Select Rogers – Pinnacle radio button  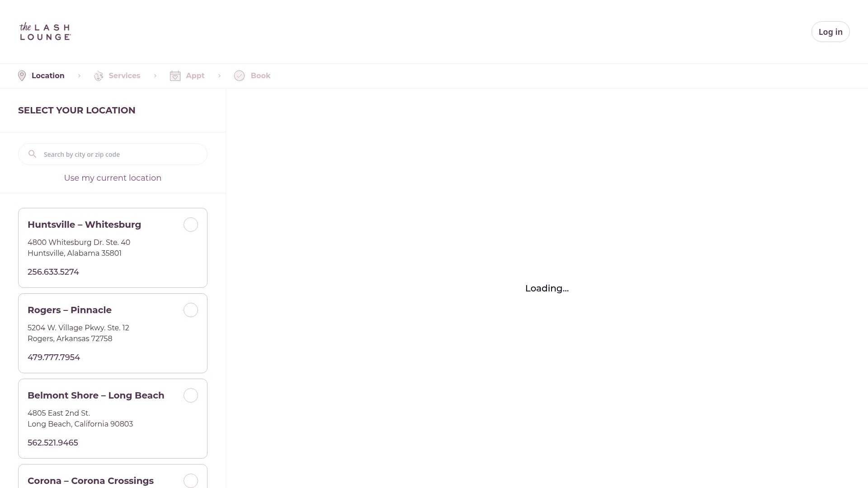pos(191,310)
